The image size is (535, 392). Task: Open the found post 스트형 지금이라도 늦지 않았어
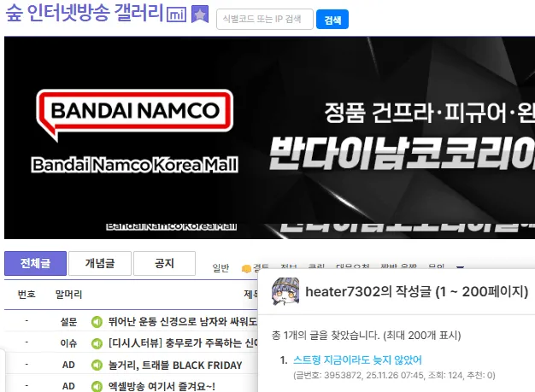pyautogui.click(x=357, y=360)
